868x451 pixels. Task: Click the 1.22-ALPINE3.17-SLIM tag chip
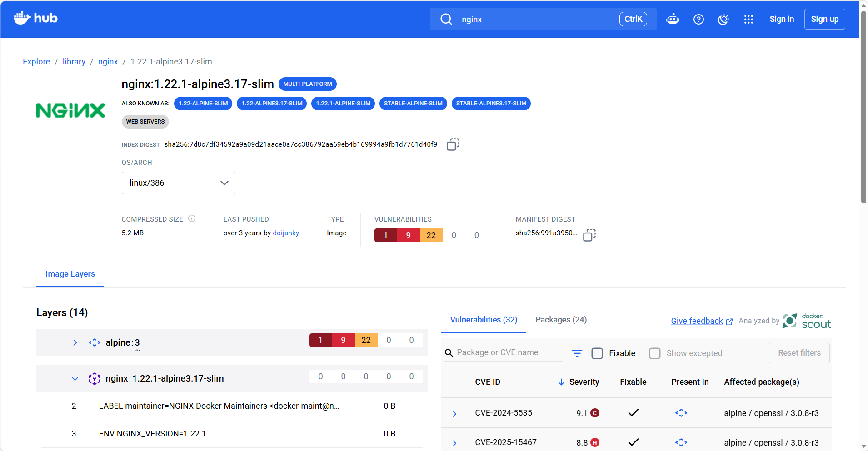click(x=272, y=104)
